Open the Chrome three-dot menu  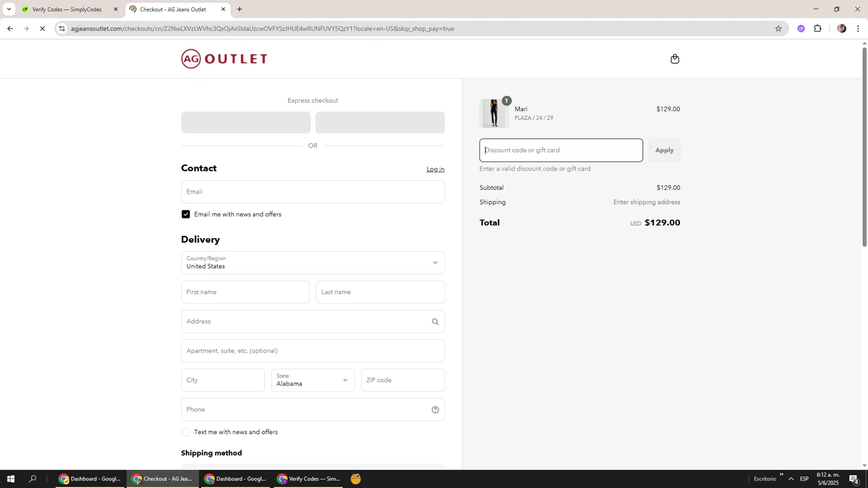point(858,28)
